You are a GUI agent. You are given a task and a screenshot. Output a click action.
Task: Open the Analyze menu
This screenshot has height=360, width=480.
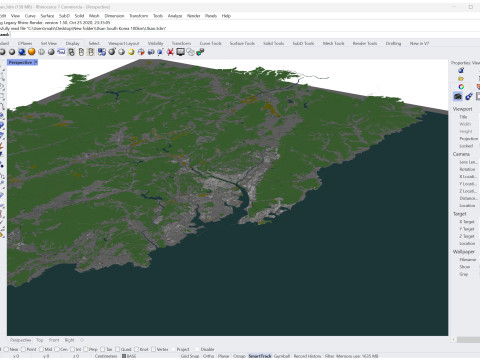pos(175,16)
